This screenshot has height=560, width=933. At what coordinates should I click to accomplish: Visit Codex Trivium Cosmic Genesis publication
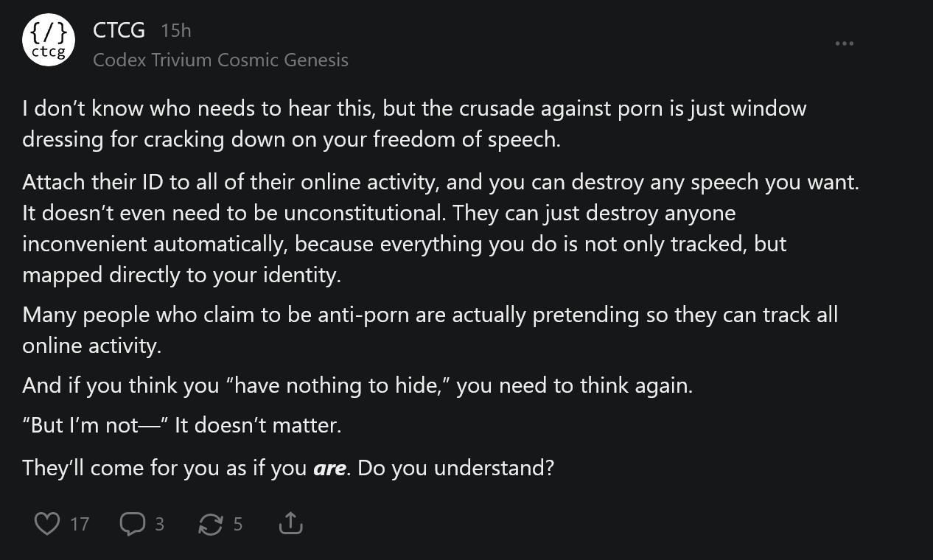tap(221, 60)
